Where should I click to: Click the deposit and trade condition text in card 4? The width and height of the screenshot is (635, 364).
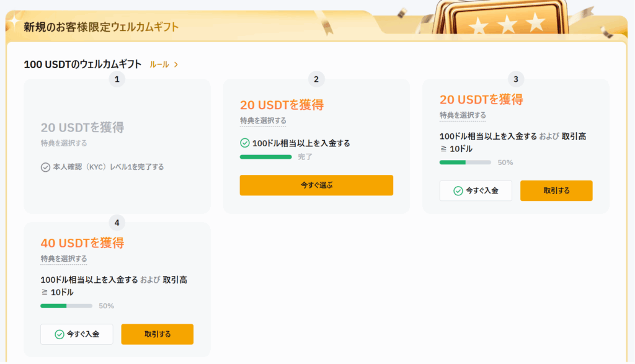(x=114, y=286)
